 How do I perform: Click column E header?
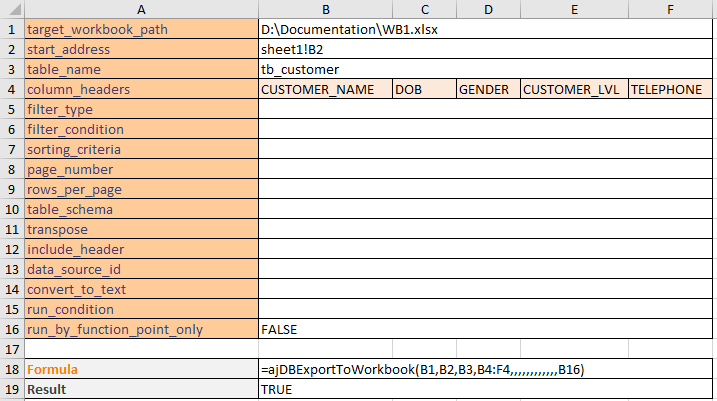[574, 9]
